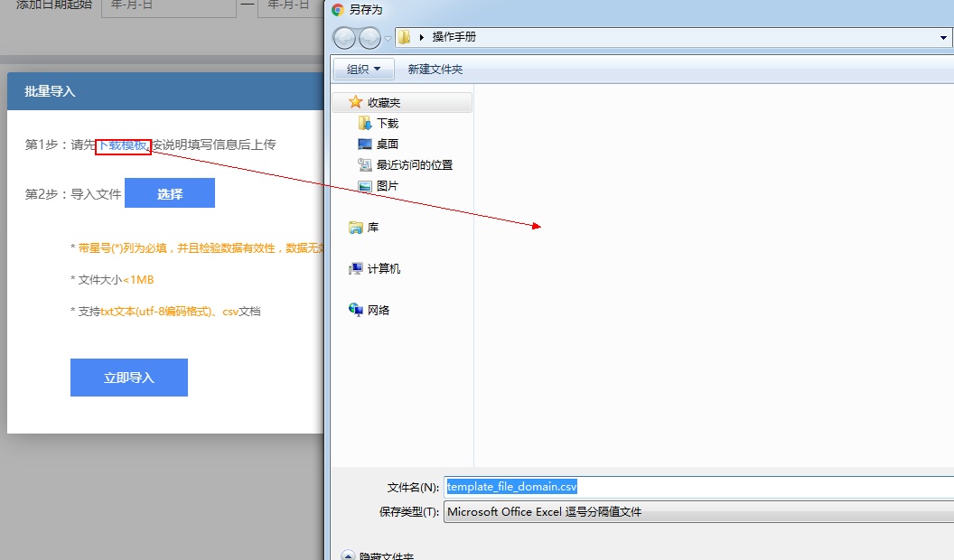Screen dimensions: 954x560
Task: Open 库 in the navigation pane
Action: pyautogui.click(x=372, y=228)
